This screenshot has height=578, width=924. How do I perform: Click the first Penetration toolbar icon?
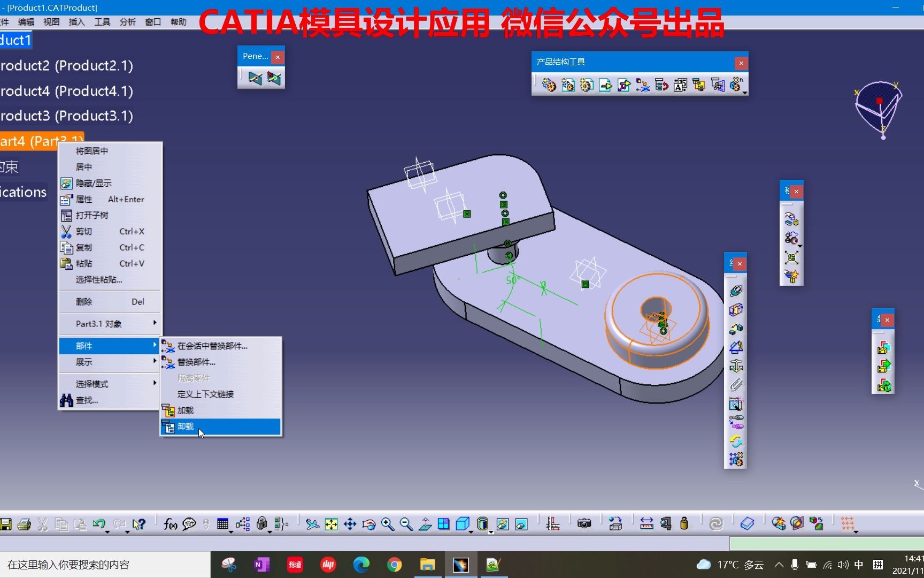[255, 79]
